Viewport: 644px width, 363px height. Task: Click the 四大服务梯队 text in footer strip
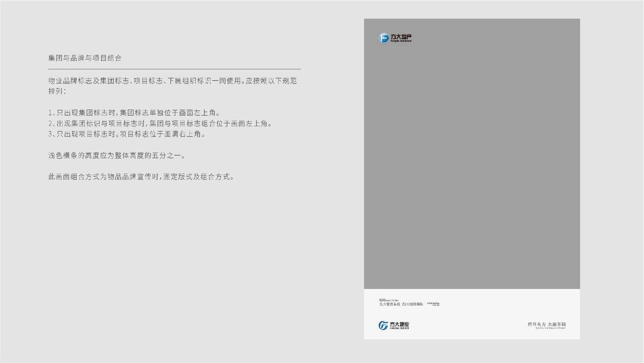pos(413,304)
